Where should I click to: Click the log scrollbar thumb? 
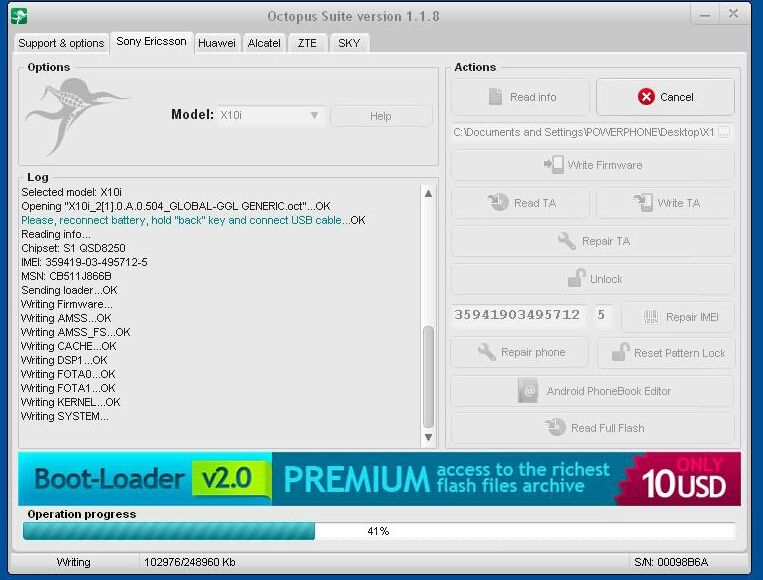pos(428,376)
